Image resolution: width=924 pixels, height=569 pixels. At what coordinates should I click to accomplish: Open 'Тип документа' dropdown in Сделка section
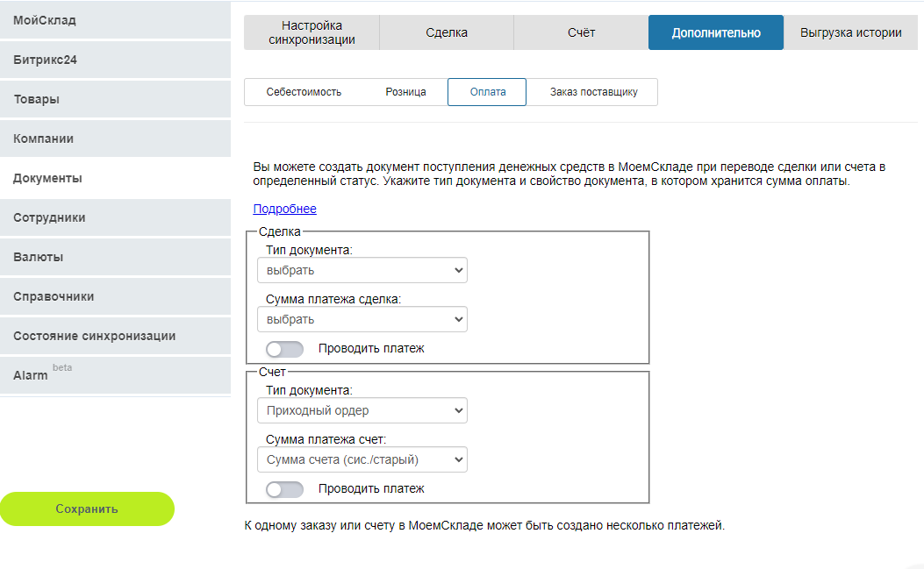[x=362, y=271]
